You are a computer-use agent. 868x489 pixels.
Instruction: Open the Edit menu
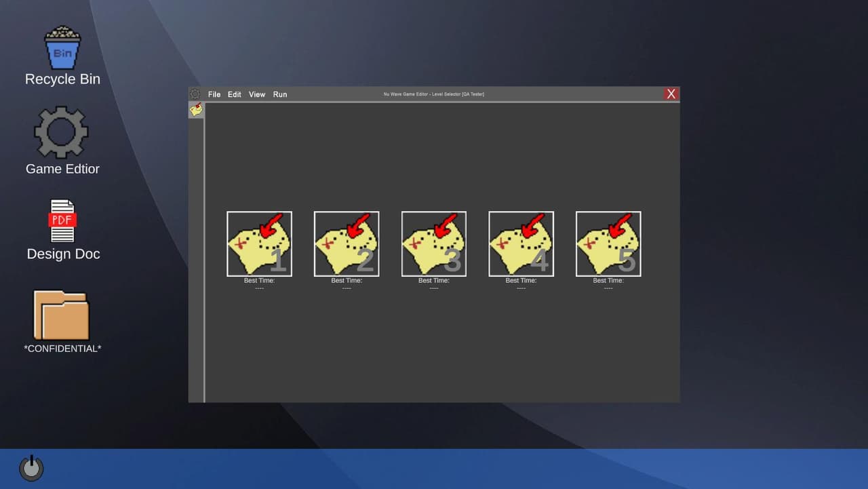(x=235, y=94)
